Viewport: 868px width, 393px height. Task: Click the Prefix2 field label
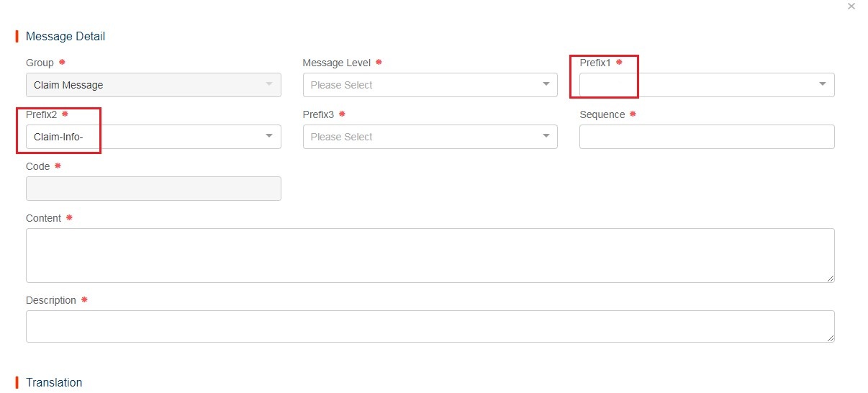[41, 114]
